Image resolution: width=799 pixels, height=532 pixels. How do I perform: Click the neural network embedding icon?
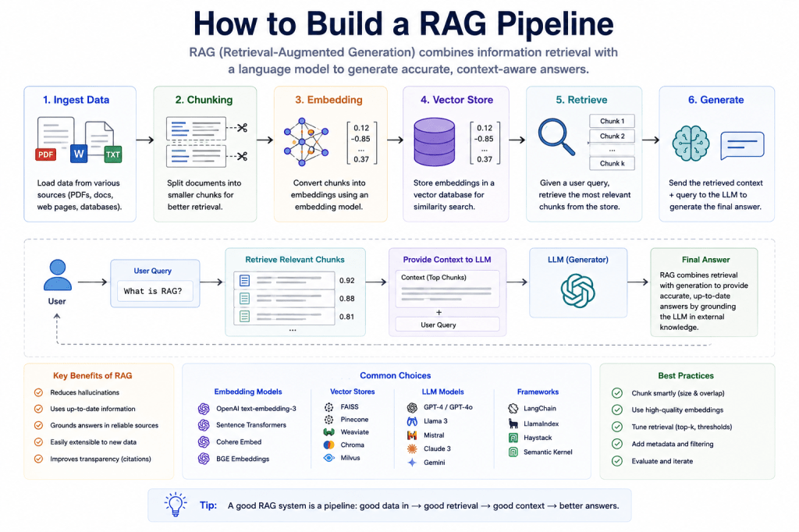tap(306, 142)
